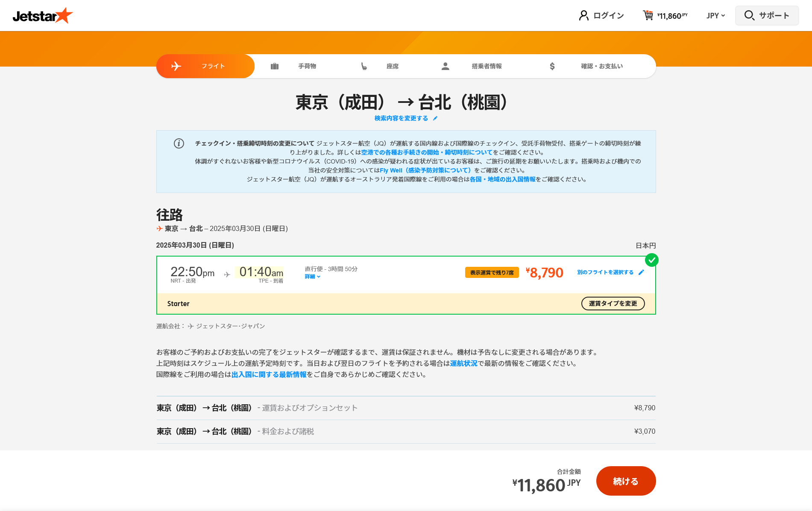
Task: Click the ¥3,070 taxes amount
Action: pyautogui.click(x=645, y=432)
